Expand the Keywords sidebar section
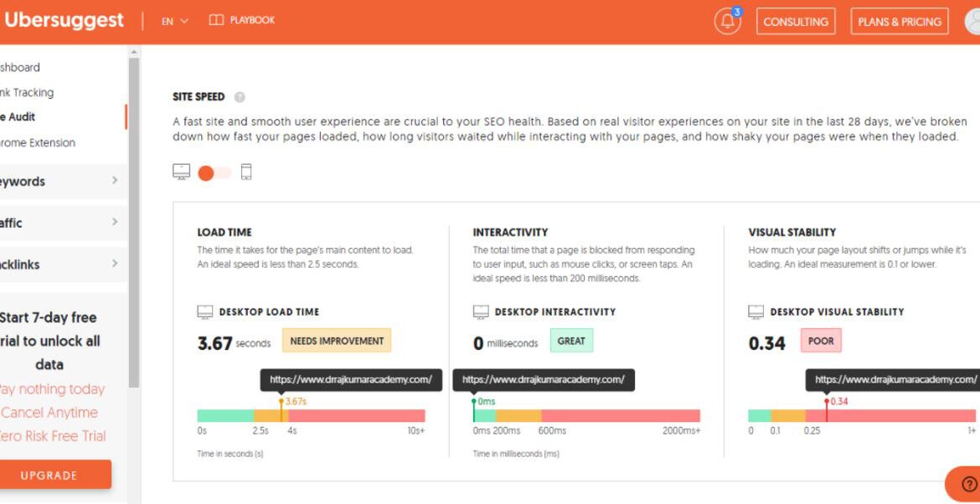The image size is (980, 504). (59, 182)
